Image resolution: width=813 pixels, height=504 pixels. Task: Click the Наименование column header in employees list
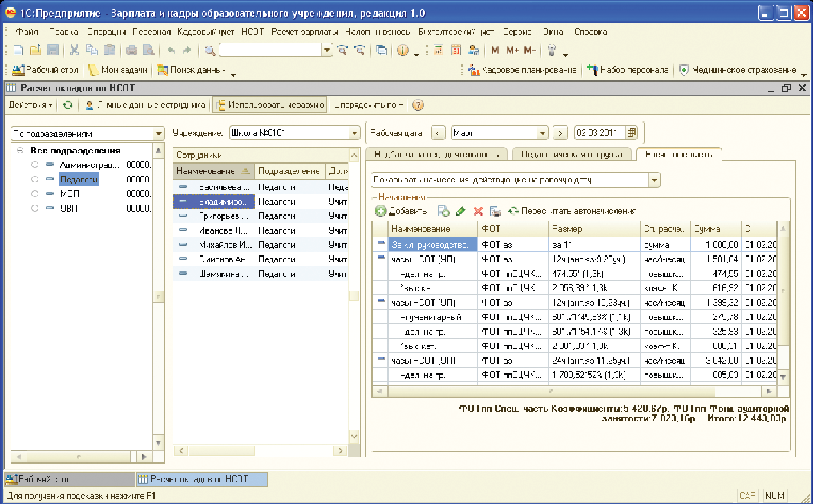pyautogui.click(x=213, y=171)
